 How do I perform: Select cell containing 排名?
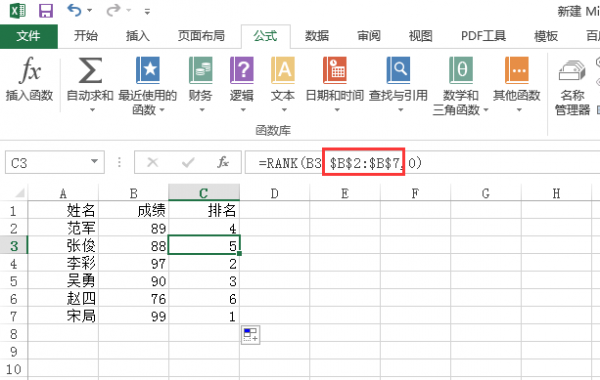tap(204, 210)
